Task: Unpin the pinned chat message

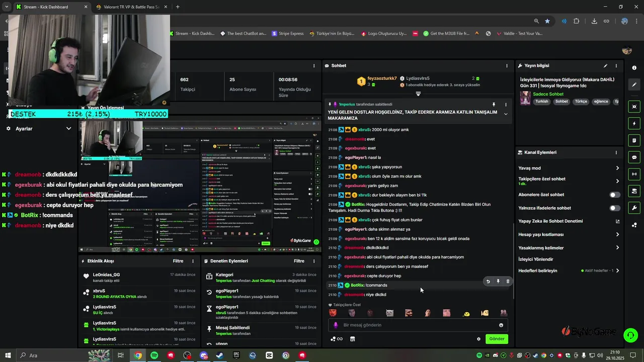Action: click(x=494, y=105)
